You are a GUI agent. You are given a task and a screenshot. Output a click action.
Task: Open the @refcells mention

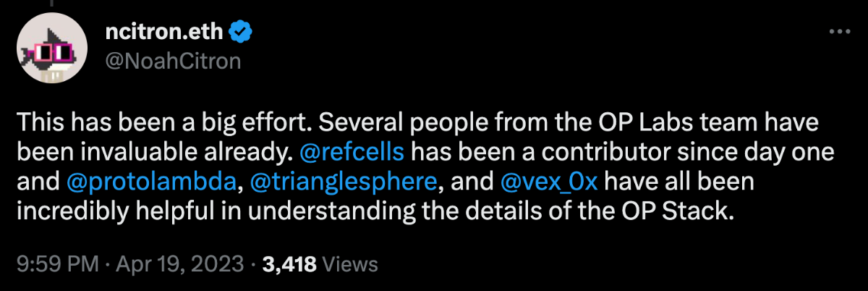351,153
